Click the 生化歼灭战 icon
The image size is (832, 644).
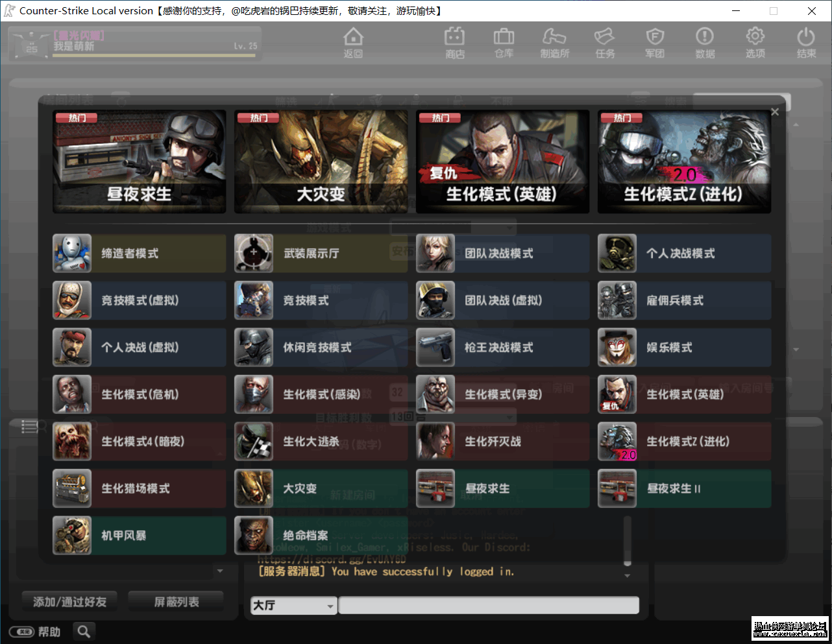435,442
